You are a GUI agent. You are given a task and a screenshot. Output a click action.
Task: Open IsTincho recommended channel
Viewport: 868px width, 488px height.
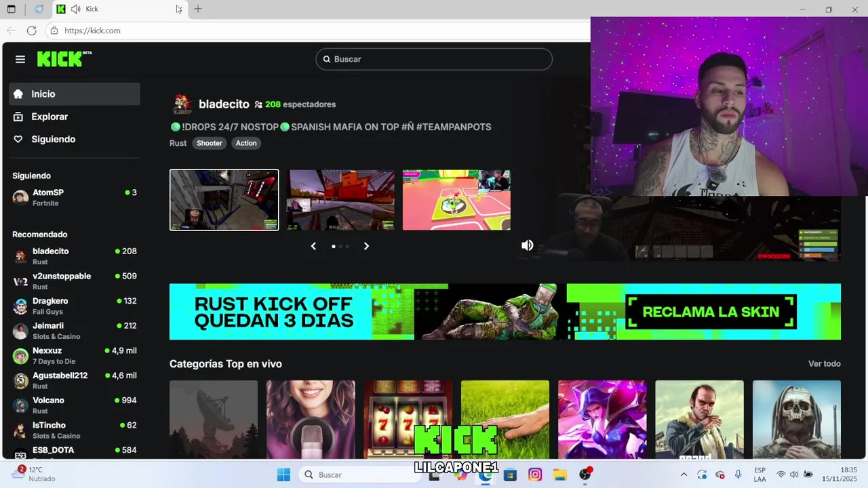point(75,430)
